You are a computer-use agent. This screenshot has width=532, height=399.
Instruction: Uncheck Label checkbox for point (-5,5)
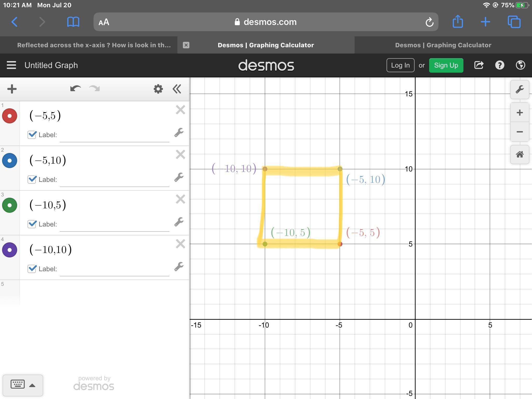point(32,135)
